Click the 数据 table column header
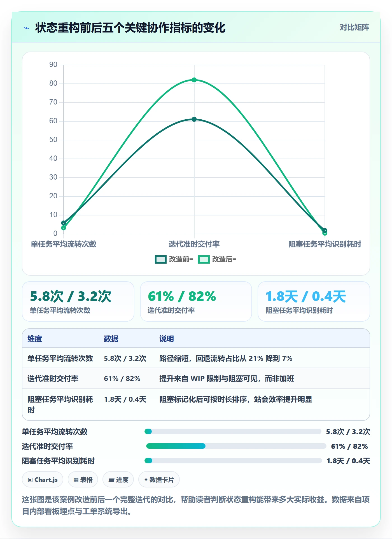This screenshot has width=392, height=539. pyautogui.click(x=111, y=339)
